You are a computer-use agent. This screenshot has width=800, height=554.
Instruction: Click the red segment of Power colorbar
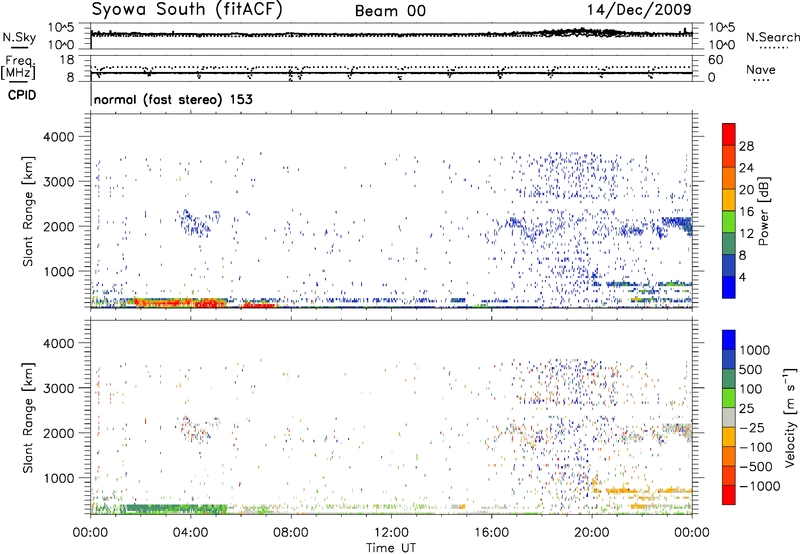coord(729,134)
